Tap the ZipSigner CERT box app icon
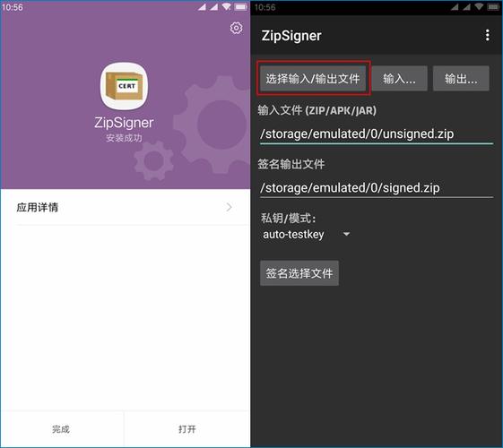Viewport: 503px width, 448px height. click(x=124, y=86)
